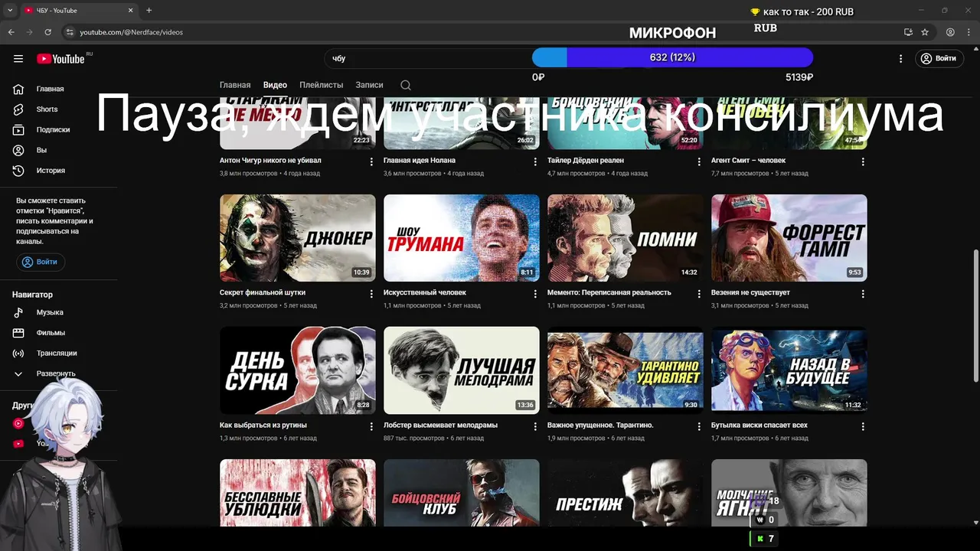Expand the Развернуть navigator list
Screen dimensions: 980x551
click(x=56, y=373)
